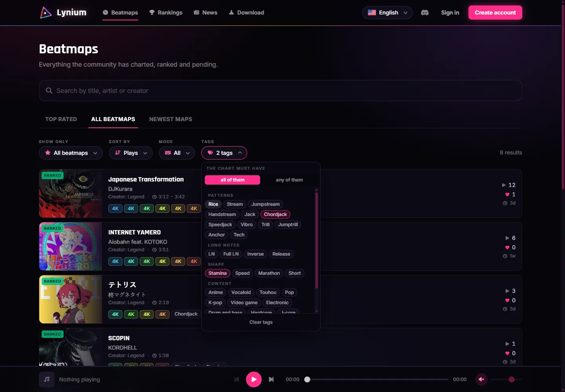Deselect the Chordjack pattern tag
Screen dimensions: 565x392
pos(275,214)
